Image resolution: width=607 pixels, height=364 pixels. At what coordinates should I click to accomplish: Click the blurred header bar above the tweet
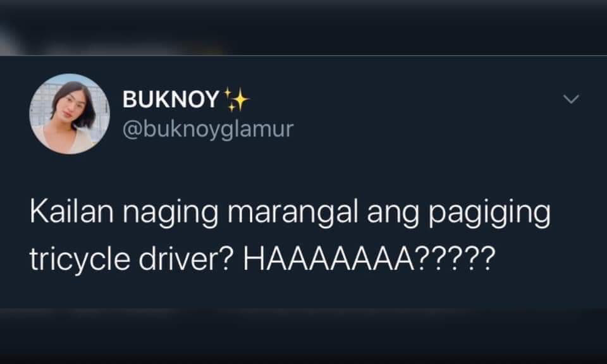303,27
